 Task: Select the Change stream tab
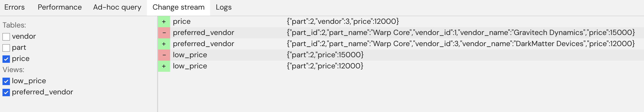pyautogui.click(x=179, y=7)
